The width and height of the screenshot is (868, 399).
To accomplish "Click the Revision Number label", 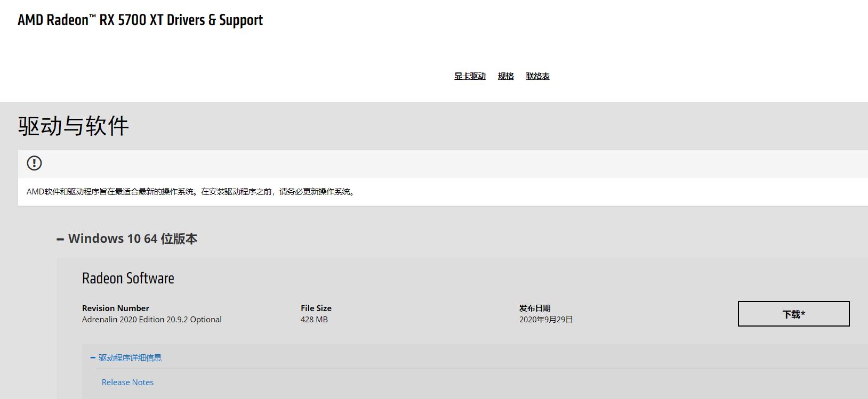I will (x=116, y=308).
